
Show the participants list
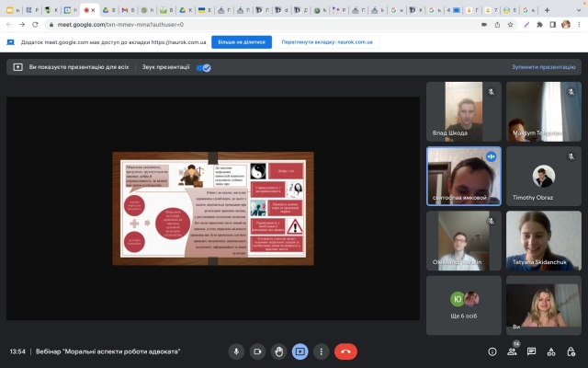[513, 351]
